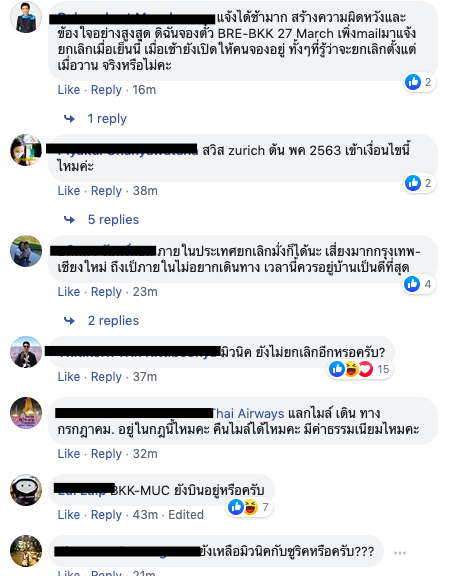Reply to the 32m old miles comment
Screen dimensions: 472x576
pos(106,454)
